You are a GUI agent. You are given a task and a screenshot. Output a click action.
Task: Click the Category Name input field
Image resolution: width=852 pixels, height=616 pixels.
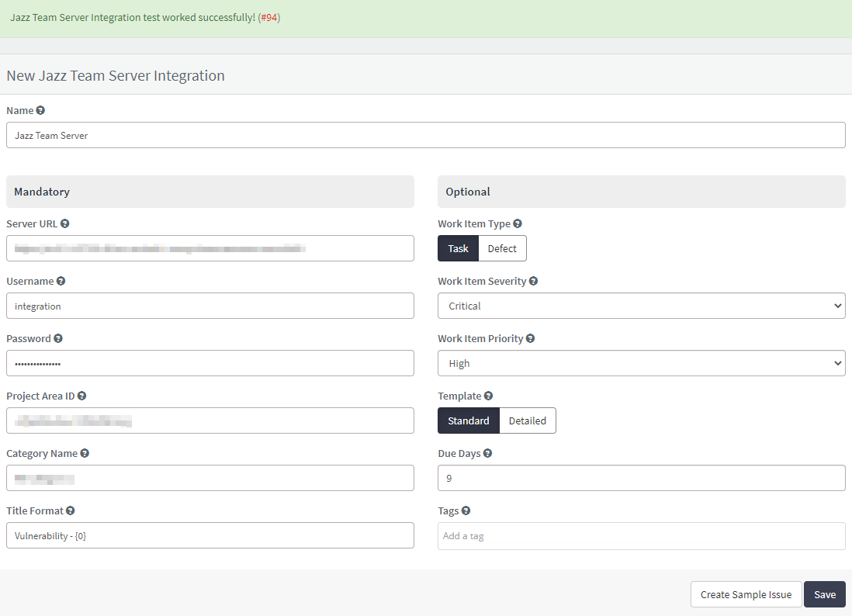(x=210, y=478)
